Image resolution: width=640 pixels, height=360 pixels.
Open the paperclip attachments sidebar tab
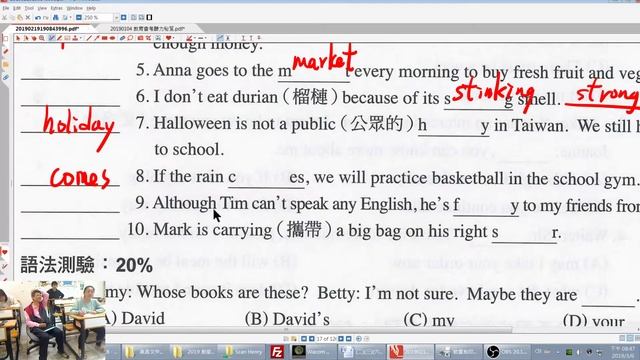coord(5,77)
